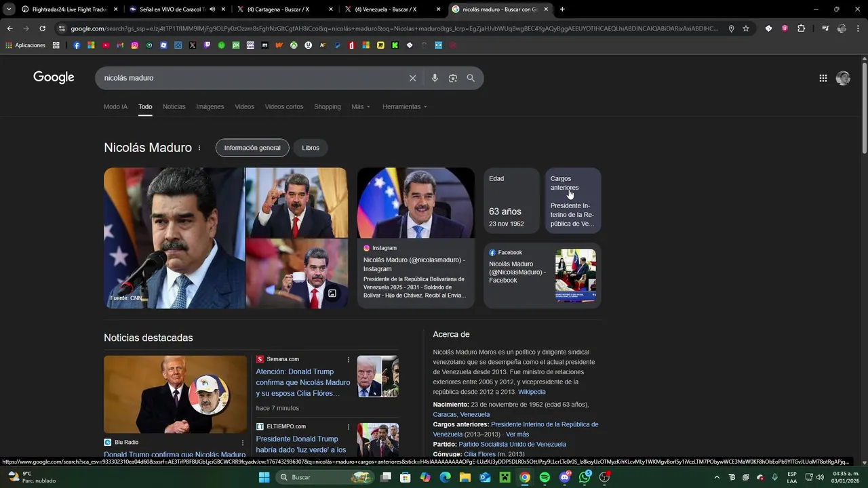Open Aplicaciones apps shortcut in bookmarks bar
The height and width of the screenshot is (488, 868).
click(x=25, y=45)
